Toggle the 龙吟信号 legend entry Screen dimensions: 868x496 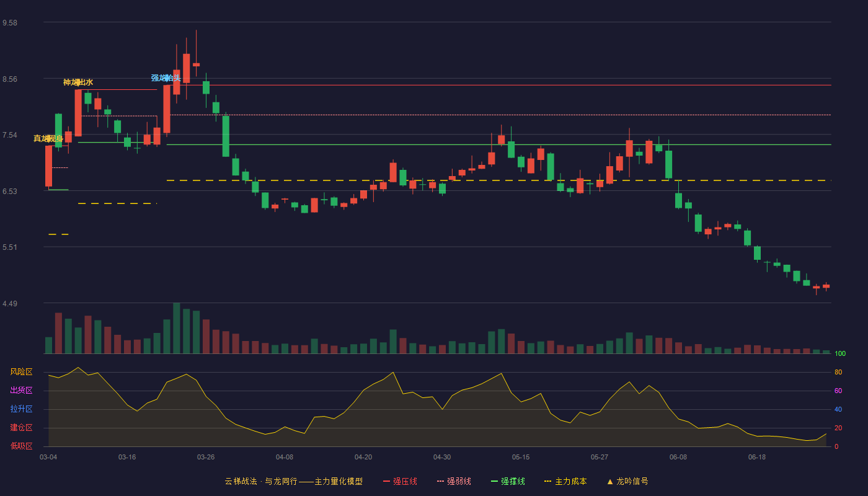(x=627, y=481)
